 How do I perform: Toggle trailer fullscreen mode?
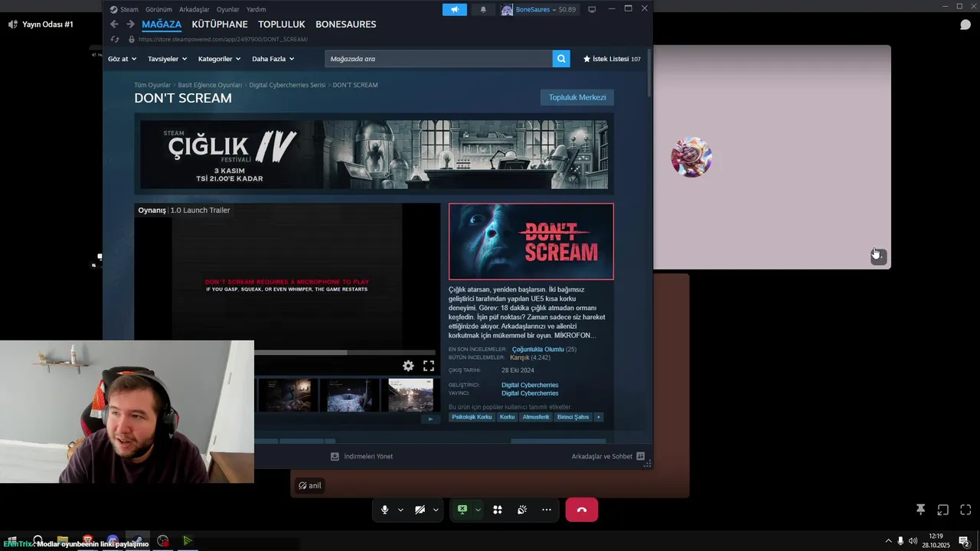429,367
